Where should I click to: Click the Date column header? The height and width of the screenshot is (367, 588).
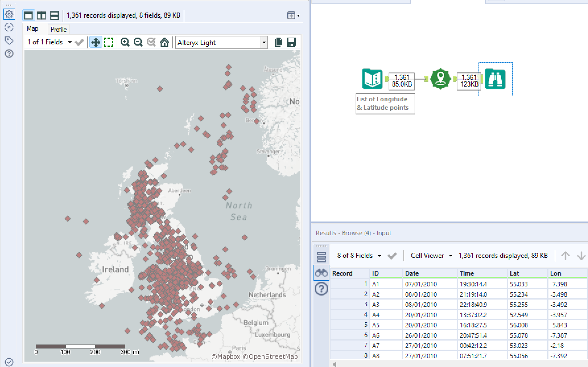412,273
